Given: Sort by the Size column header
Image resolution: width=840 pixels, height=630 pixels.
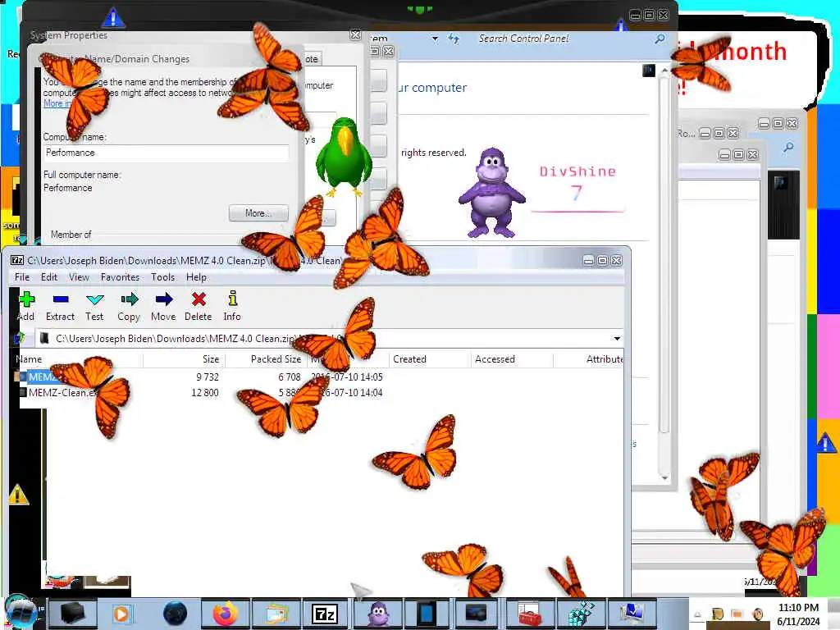Looking at the screenshot, I should tap(185, 359).
